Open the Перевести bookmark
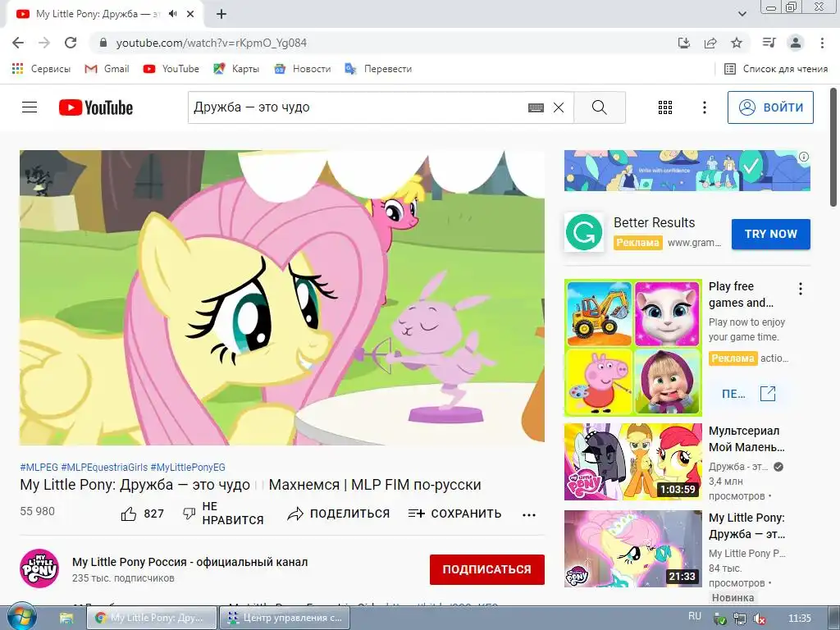 (x=378, y=69)
